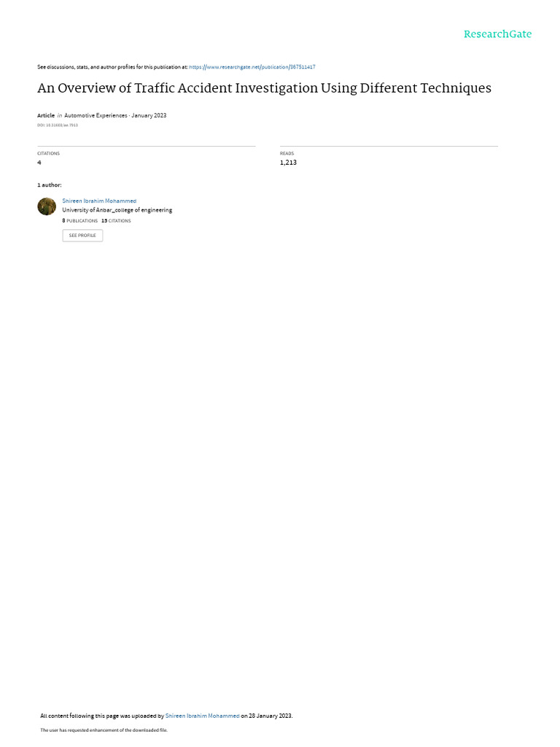Viewport: 560px width, 747px height.
Task: Click the 15 CITATIONS author stat
Action: point(116,221)
